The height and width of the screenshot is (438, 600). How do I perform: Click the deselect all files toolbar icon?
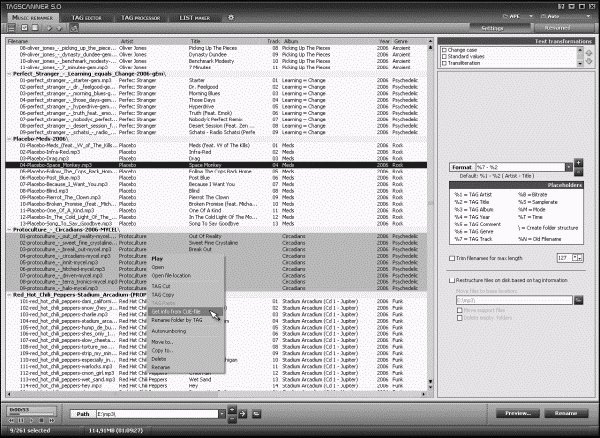(35, 28)
